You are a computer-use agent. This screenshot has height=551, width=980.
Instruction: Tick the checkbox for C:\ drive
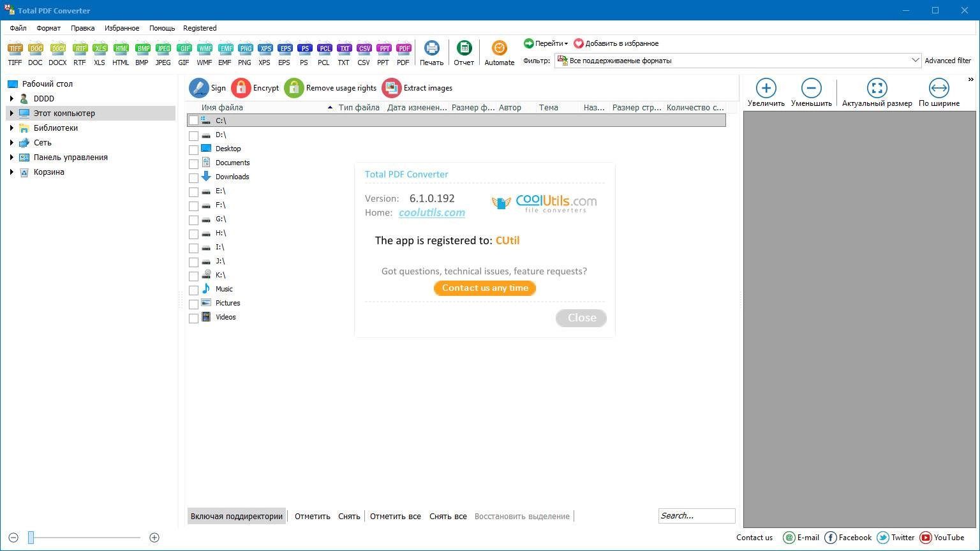[x=193, y=121]
